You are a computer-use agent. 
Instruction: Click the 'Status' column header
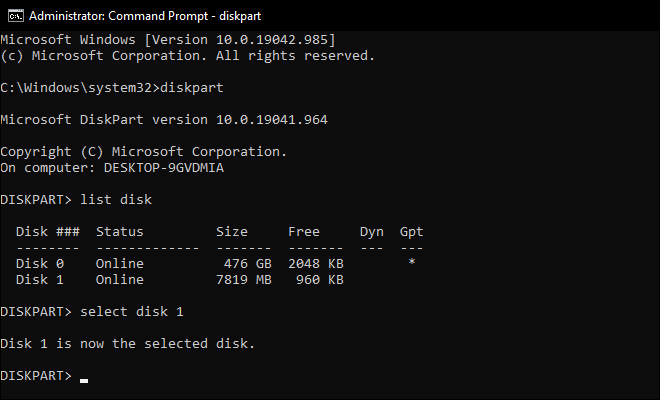(x=120, y=232)
